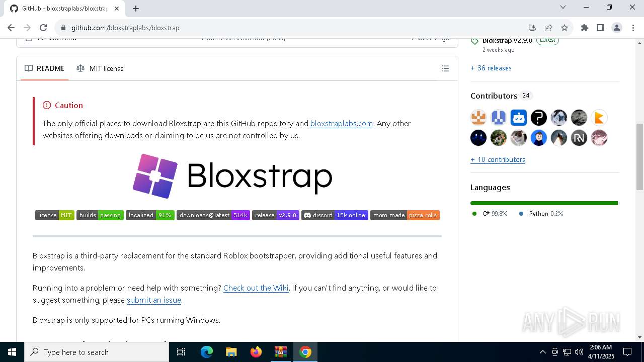Screen dimensions: 644x362
Task: Open the Check out the Wiki link
Action: click(256, 288)
